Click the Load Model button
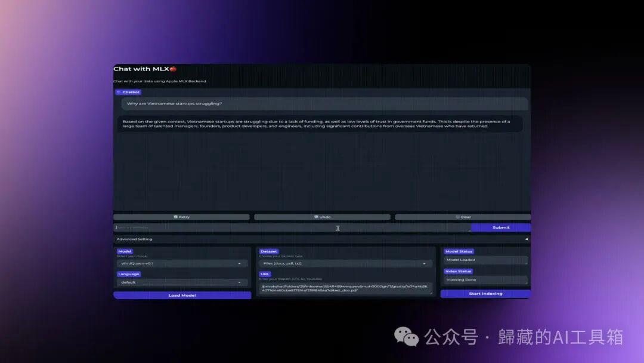Screen dimensions: 644x363 [x=182, y=295]
